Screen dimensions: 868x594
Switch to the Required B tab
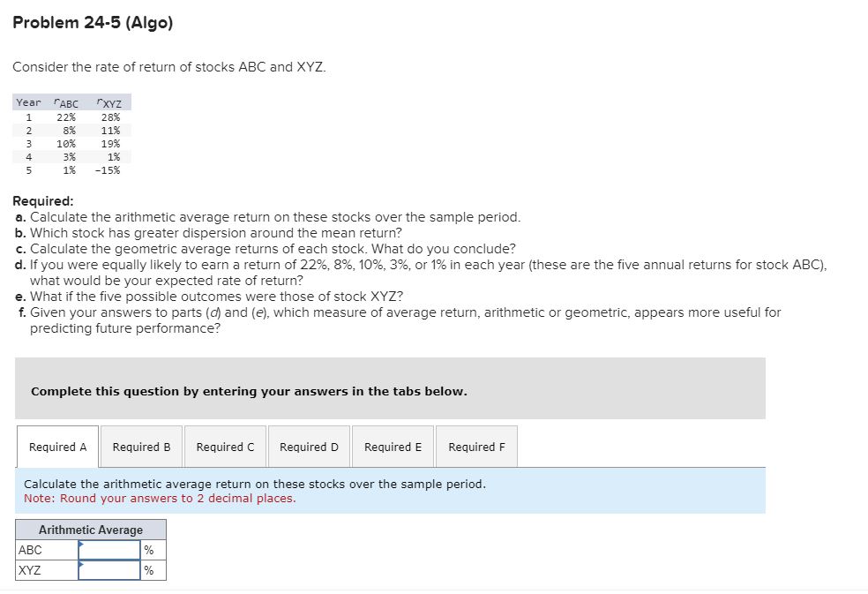[x=141, y=447]
